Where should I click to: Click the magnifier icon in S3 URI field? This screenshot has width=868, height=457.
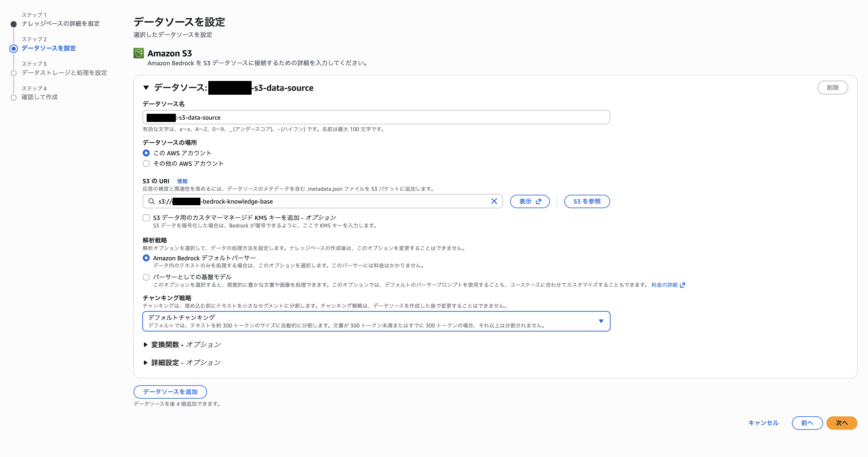click(x=151, y=201)
